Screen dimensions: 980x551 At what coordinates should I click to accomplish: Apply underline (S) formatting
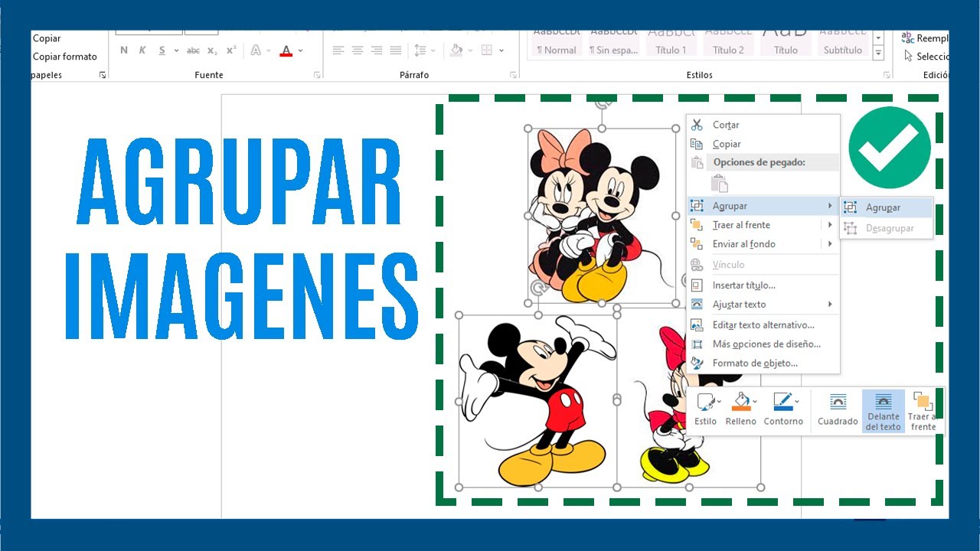click(162, 51)
